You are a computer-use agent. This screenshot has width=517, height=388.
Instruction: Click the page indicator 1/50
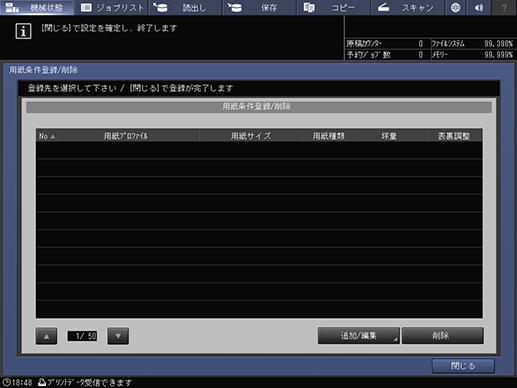click(x=82, y=336)
